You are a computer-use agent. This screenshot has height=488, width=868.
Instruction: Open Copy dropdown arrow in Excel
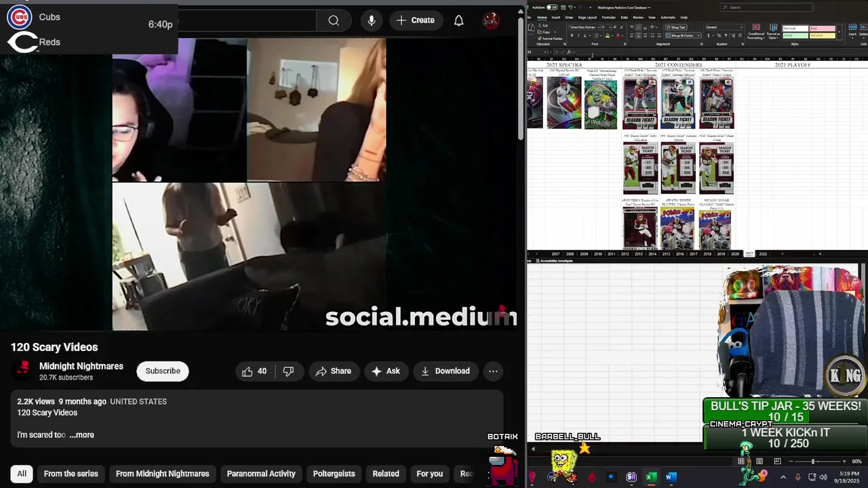555,32
